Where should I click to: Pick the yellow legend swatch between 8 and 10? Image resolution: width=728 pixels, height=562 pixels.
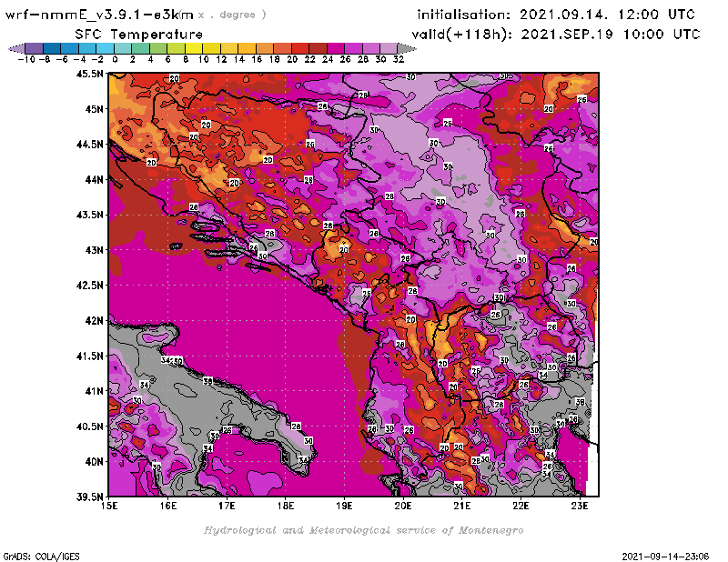click(x=194, y=48)
